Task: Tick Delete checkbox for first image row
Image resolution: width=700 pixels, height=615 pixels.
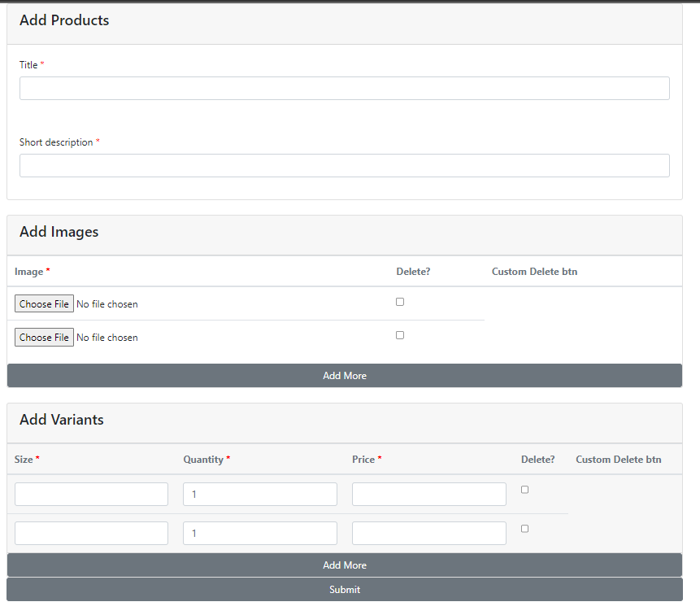Action: (400, 302)
